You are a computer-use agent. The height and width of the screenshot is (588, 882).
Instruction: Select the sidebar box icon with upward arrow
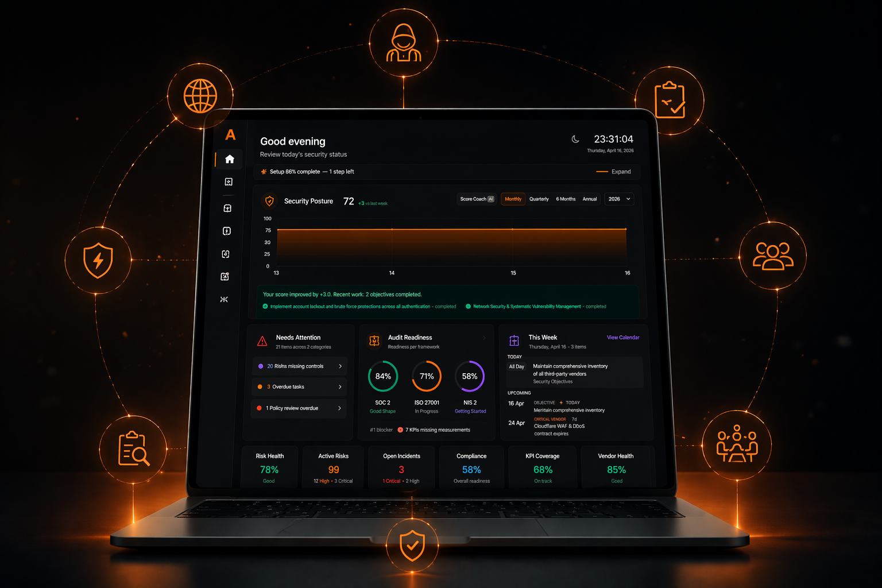click(x=227, y=208)
